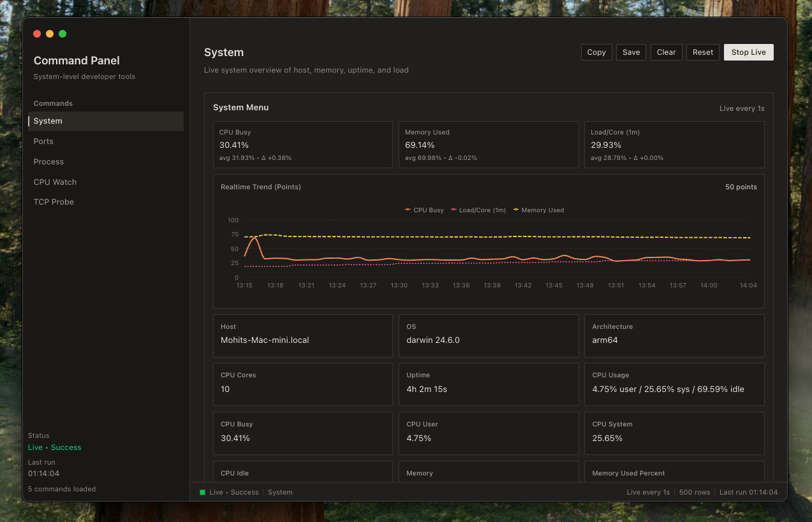Switch to CPU Watch
The width and height of the screenshot is (812, 522).
pyautogui.click(x=106, y=182)
